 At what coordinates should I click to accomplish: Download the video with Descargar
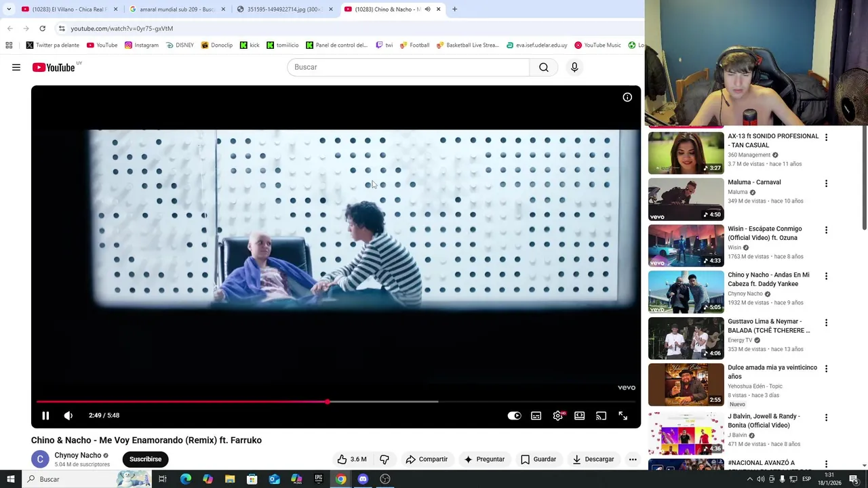[593, 459]
